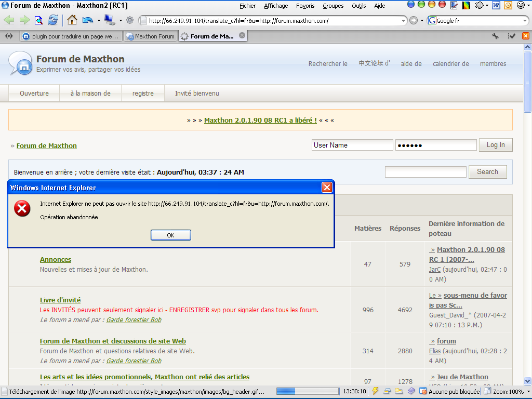Viewport: 532px width, 399px height.
Task: Open the Favoris menu
Action: point(305,6)
